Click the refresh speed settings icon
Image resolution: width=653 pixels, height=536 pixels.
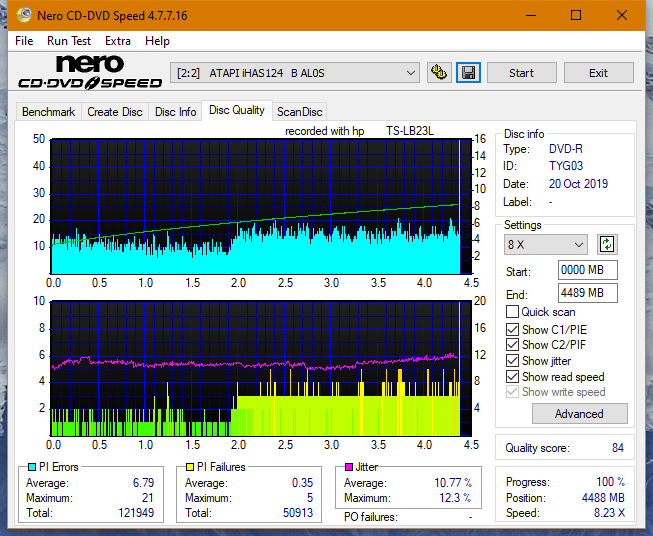(x=607, y=244)
